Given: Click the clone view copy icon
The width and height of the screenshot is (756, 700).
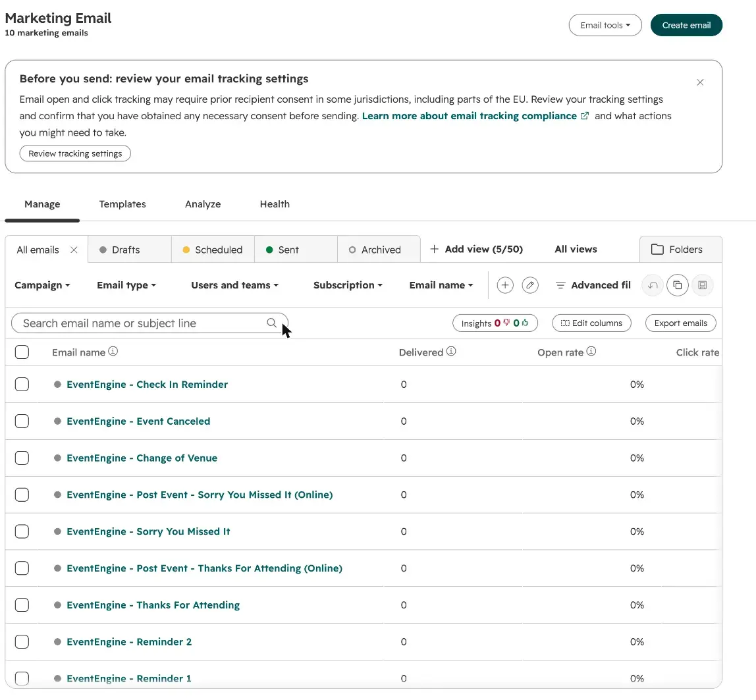Looking at the screenshot, I should pyautogui.click(x=678, y=285).
